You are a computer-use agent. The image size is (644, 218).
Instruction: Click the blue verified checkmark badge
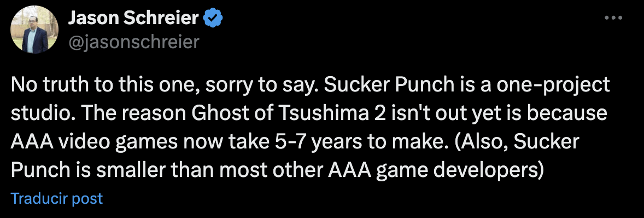pos(214,19)
